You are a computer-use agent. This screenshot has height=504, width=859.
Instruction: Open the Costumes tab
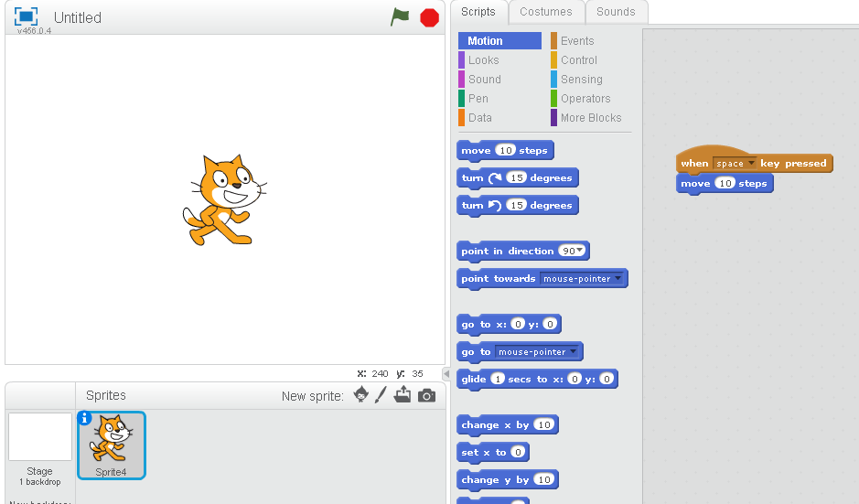tap(546, 12)
